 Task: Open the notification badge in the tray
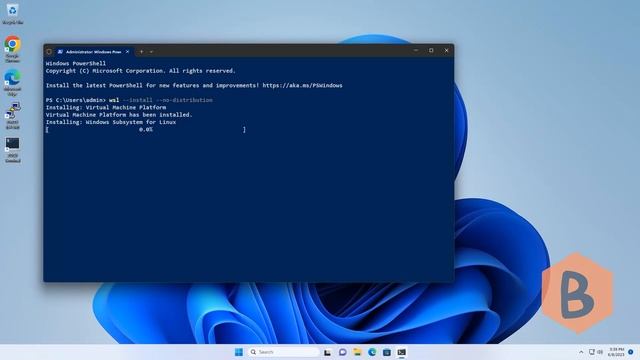[x=631, y=352]
